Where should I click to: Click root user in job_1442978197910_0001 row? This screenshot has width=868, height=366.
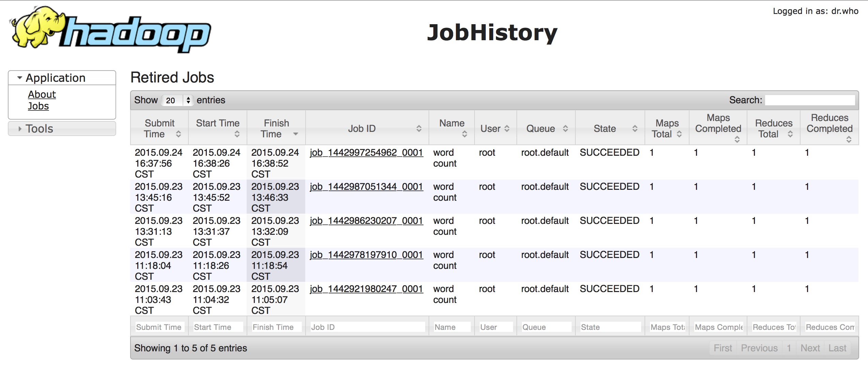pos(487,255)
